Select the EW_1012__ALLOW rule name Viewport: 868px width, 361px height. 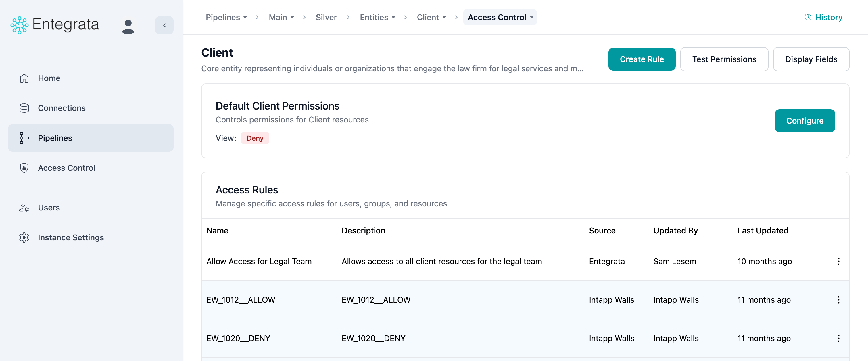coord(241,300)
